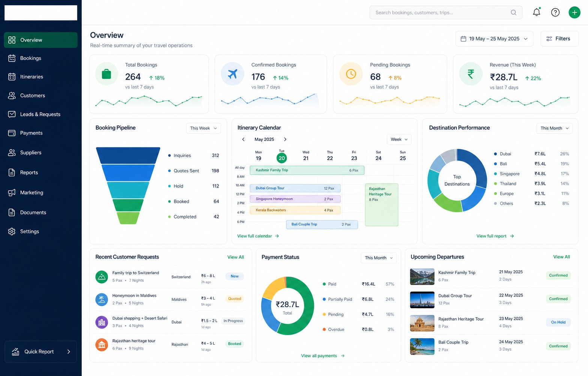This screenshot has height=376, width=588.
Task: Open Singapore Honeymoon calendar event
Action: tap(295, 199)
